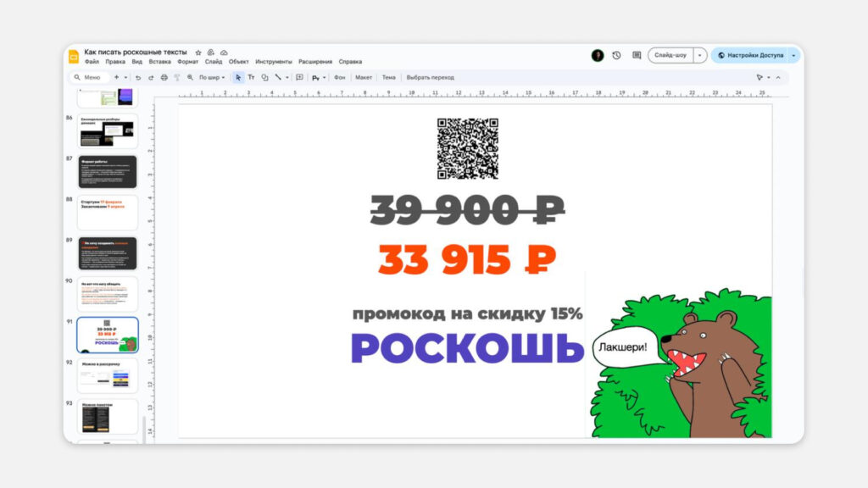Check the cloud save status icon

click(x=224, y=53)
